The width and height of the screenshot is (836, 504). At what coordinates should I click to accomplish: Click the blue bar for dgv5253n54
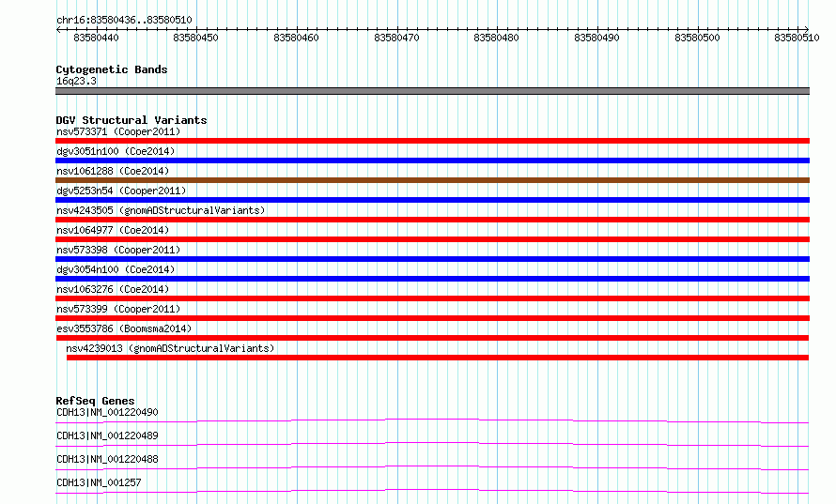tap(432, 200)
